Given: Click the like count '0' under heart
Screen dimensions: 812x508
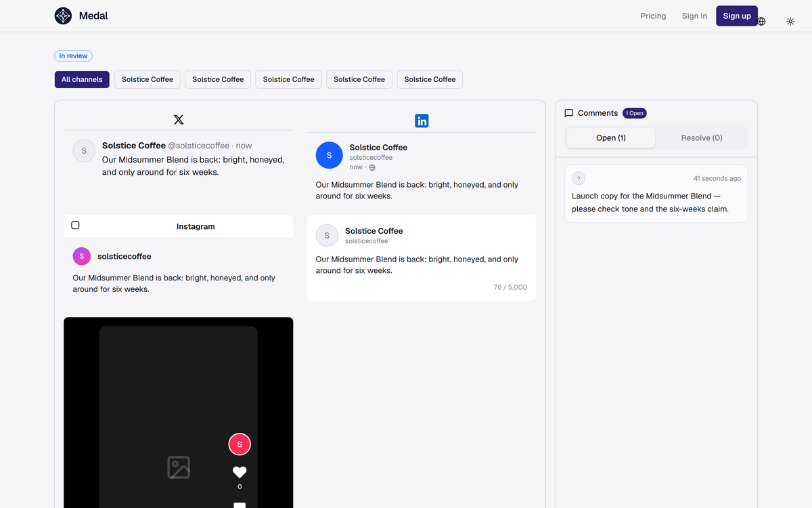Looking at the screenshot, I should [240, 486].
